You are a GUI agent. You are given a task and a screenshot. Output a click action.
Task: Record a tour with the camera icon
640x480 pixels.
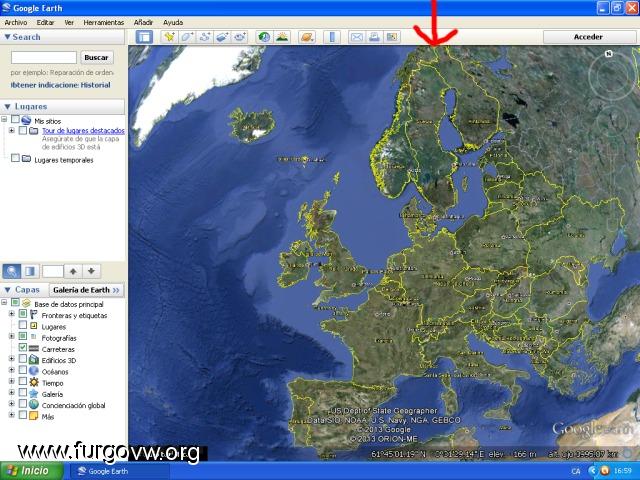coord(240,37)
